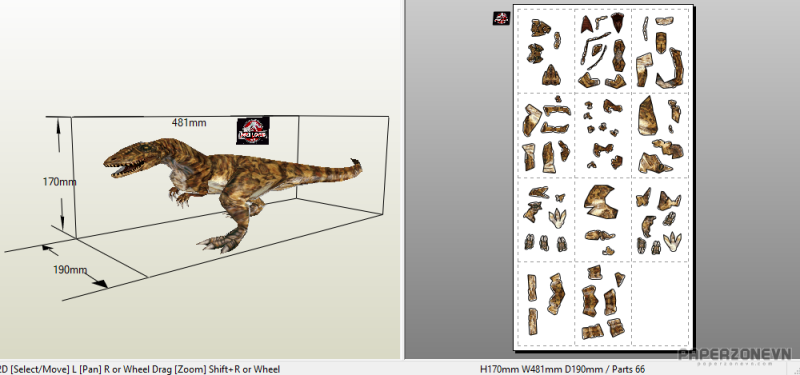Click the 190mm depth dimension label
Image resolution: width=800 pixels, height=375 pixels.
[x=70, y=269]
